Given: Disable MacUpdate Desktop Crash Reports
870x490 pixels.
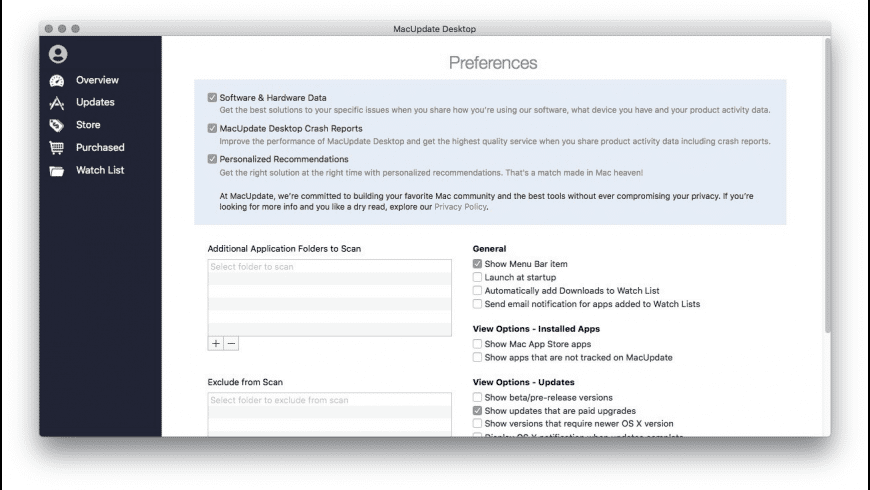Looking at the screenshot, I should 212,128.
